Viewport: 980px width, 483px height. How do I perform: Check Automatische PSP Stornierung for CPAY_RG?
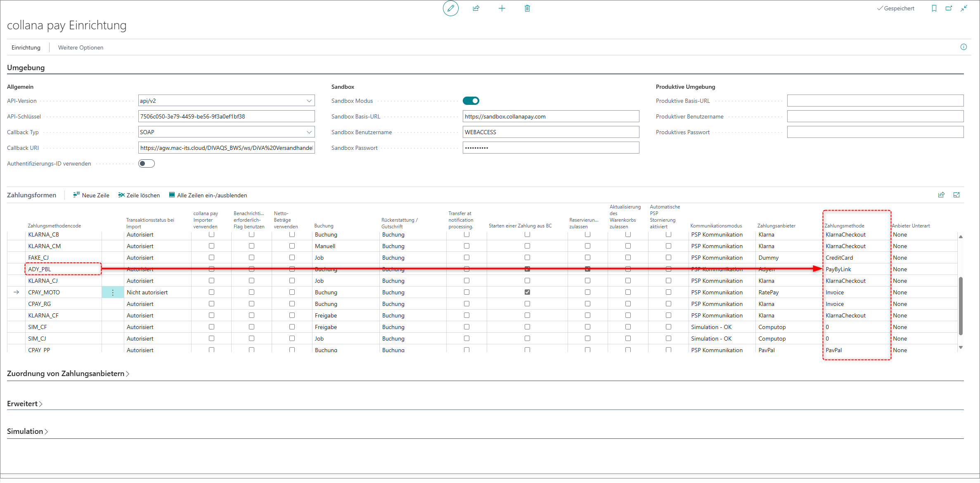click(668, 304)
